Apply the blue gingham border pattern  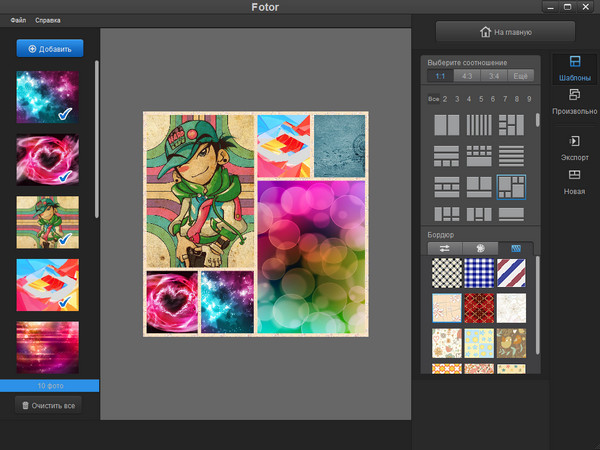pos(479,272)
